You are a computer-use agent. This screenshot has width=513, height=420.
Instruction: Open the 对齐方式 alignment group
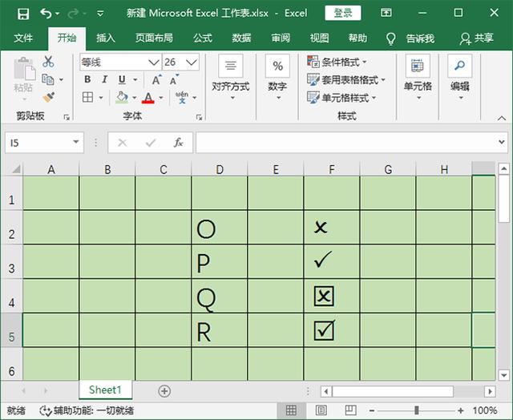pos(231,78)
